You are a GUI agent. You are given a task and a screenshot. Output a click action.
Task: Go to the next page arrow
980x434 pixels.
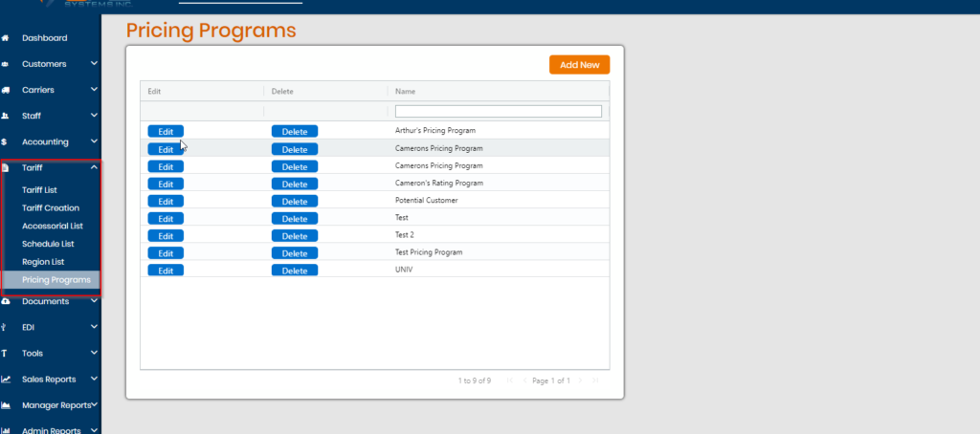580,380
